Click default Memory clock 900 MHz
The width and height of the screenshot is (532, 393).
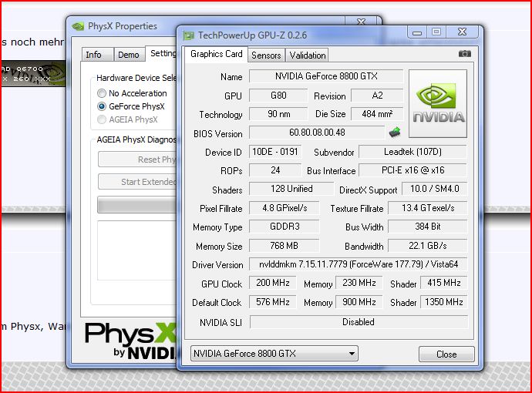(x=359, y=302)
